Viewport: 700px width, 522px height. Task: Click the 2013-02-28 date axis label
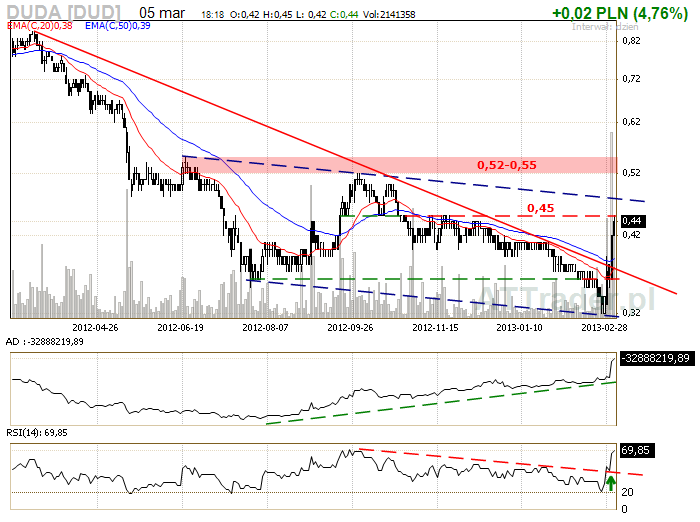click(604, 327)
